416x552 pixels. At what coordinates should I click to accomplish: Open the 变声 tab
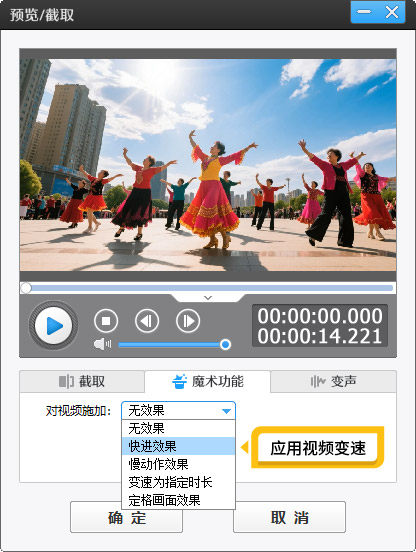click(333, 381)
